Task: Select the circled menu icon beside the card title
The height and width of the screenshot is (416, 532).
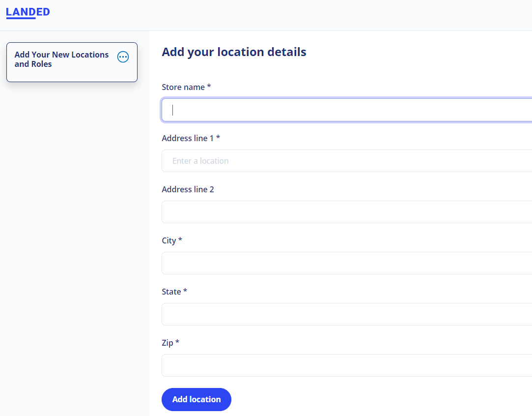Action: [123, 57]
